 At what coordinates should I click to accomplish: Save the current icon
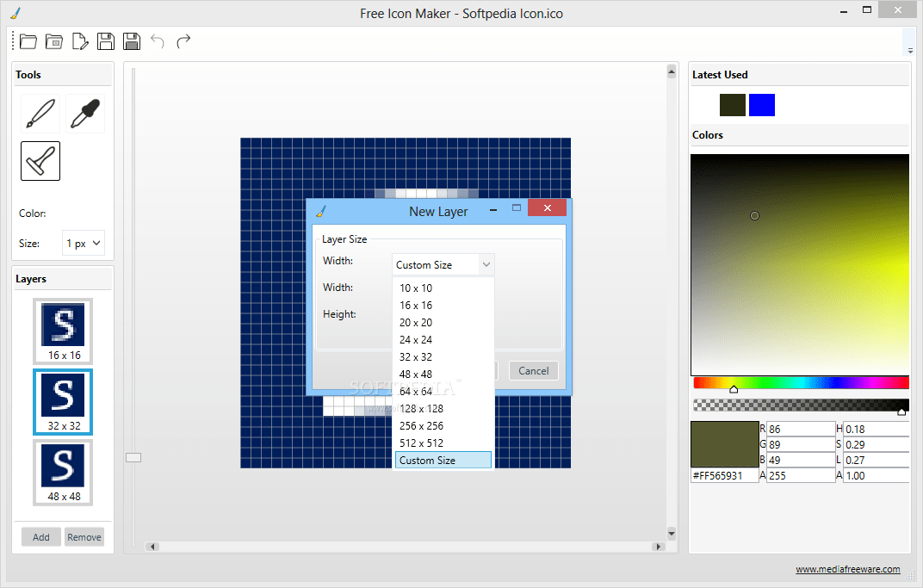[x=105, y=40]
